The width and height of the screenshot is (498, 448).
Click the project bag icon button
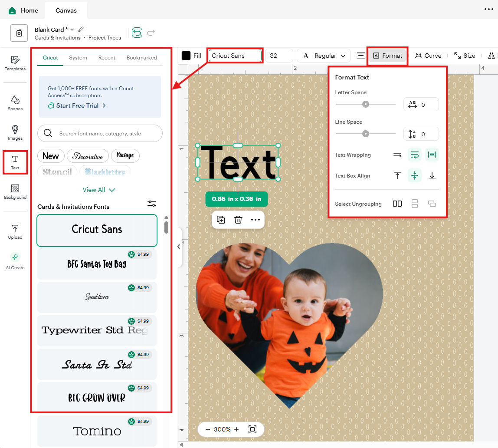(x=19, y=33)
